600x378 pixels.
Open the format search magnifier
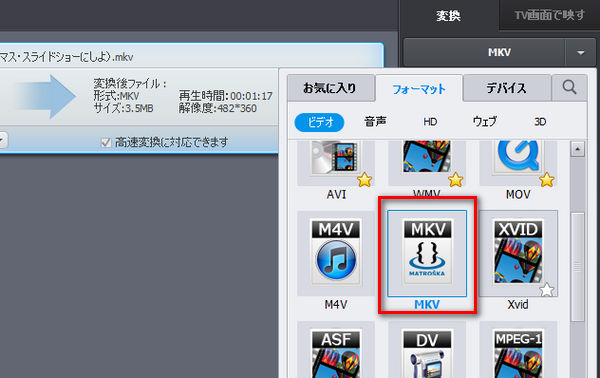(569, 88)
